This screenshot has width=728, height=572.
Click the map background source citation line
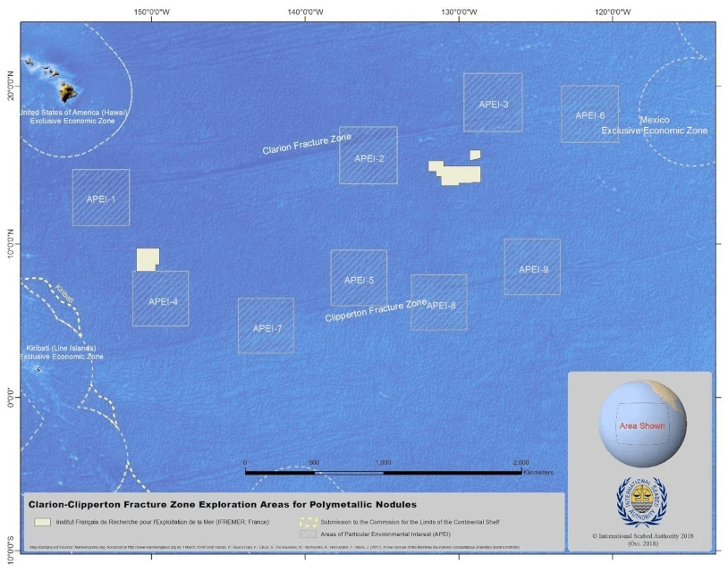click(x=275, y=547)
